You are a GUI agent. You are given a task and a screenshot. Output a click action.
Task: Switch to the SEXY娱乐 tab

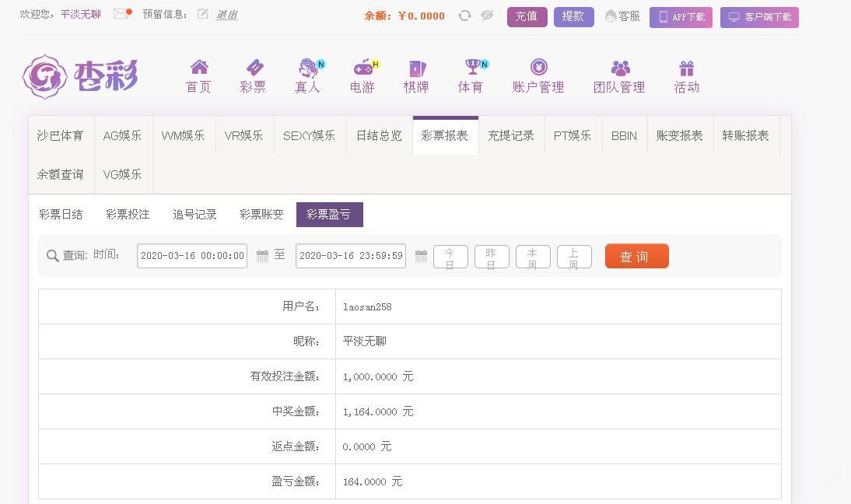pos(310,135)
